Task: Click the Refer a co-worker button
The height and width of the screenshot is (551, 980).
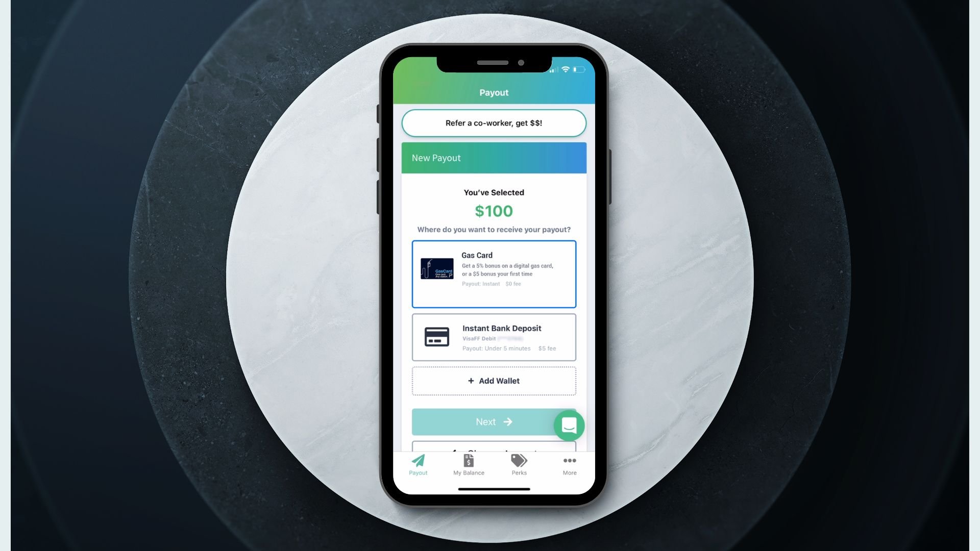Action: 494,122
